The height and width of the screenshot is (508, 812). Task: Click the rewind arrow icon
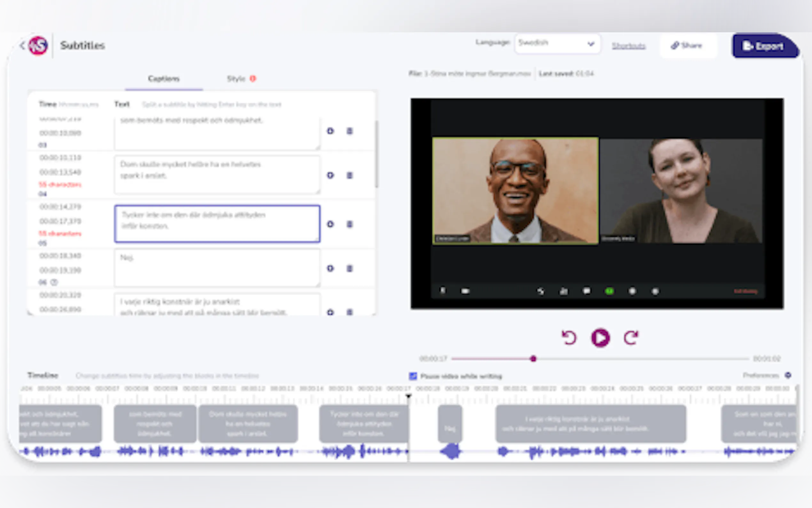tap(569, 338)
